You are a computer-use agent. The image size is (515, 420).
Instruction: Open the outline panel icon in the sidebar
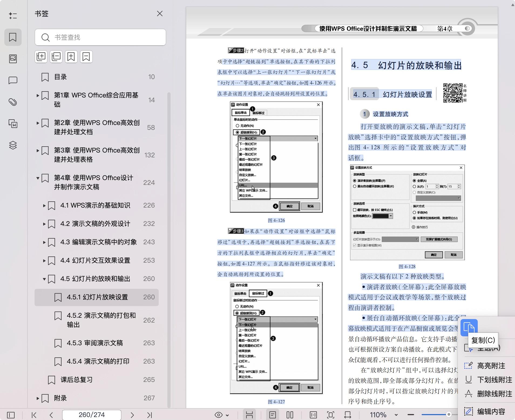coord(13,15)
